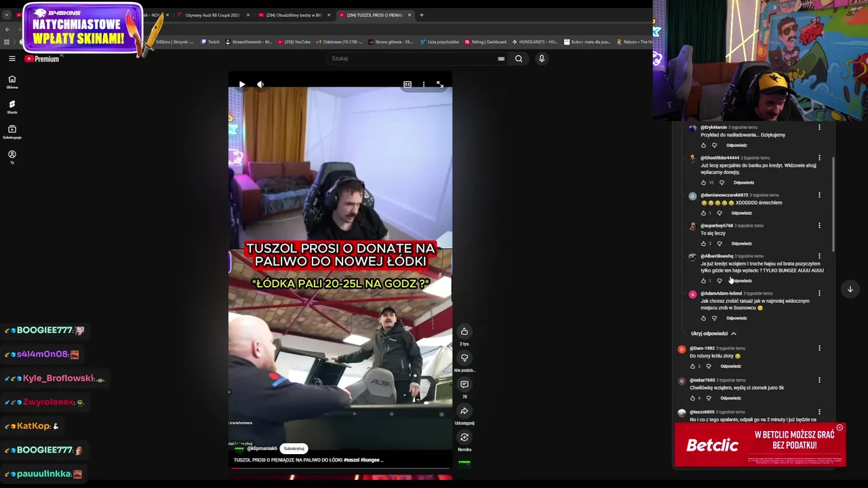Image resolution: width=868 pixels, height=488 pixels.
Task: Reply to @Daro-1982's comment
Action: (731, 366)
